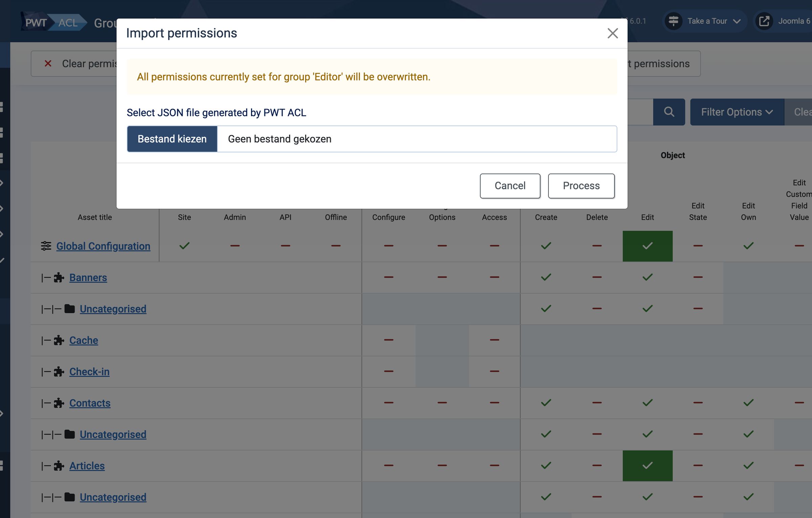Open the Contacts asset link
This screenshot has width=812, height=518.
(90, 403)
